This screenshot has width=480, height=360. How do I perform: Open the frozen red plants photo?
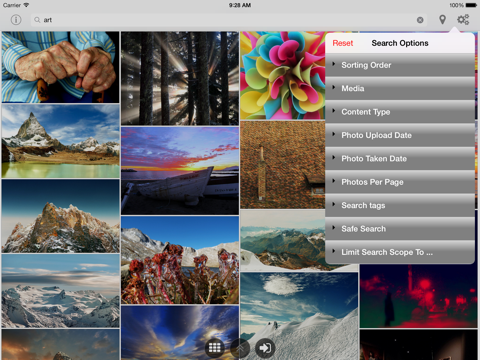click(180, 260)
